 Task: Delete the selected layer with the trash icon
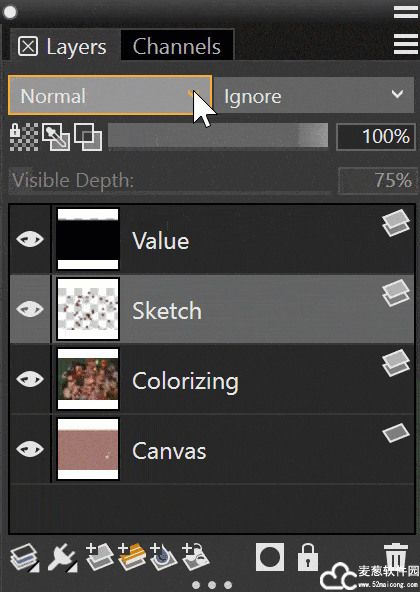point(396,555)
